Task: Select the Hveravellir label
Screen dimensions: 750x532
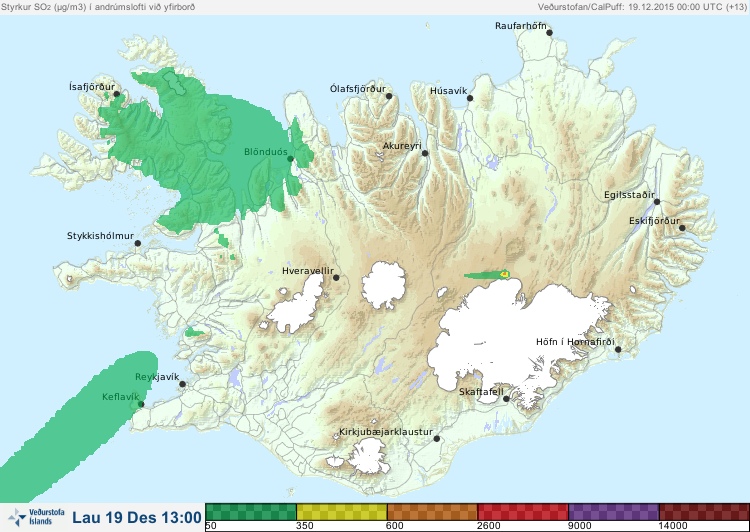Action: click(x=308, y=271)
